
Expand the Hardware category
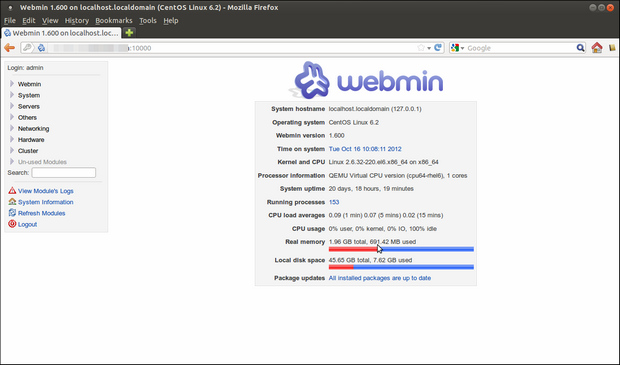tap(12, 139)
